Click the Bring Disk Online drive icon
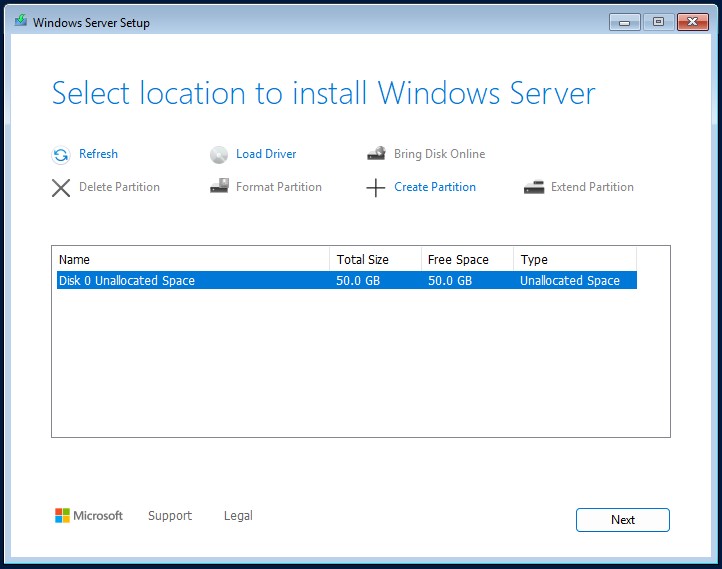 tap(376, 153)
